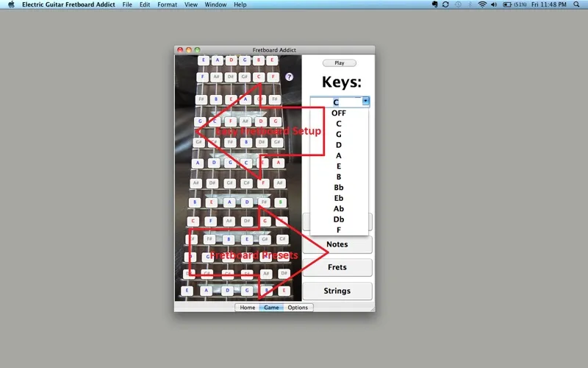Screen dimensions: 588x368
Task: Open the Format menu
Action: (x=168, y=4)
